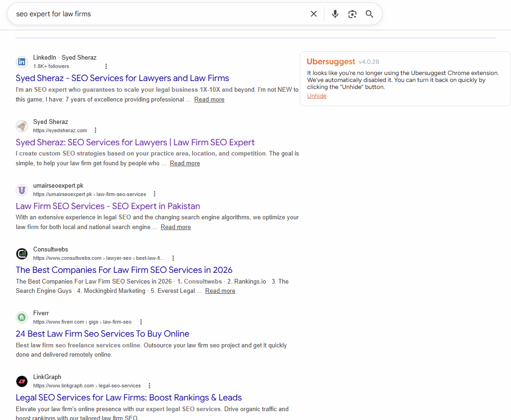This screenshot has height=420, width=511.
Task: Open the three-dot menu on the LinkGraph result
Action: coord(149,385)
